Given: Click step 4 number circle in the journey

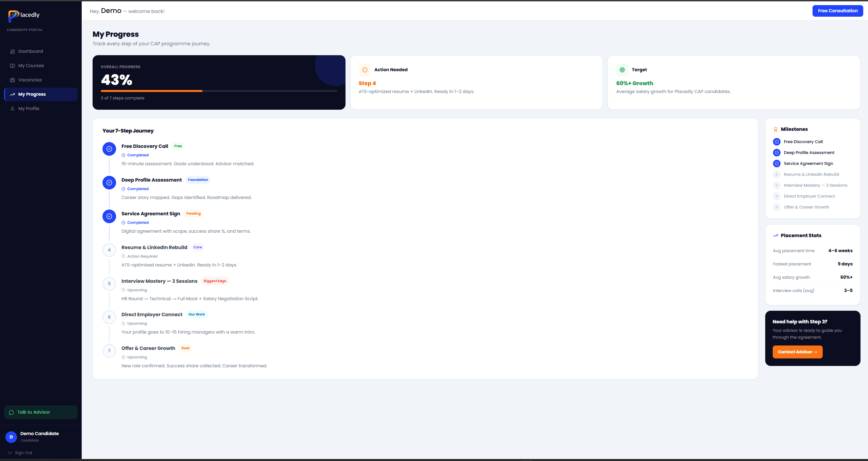Looking at the screenshot, I should click(x=109, y=250).
